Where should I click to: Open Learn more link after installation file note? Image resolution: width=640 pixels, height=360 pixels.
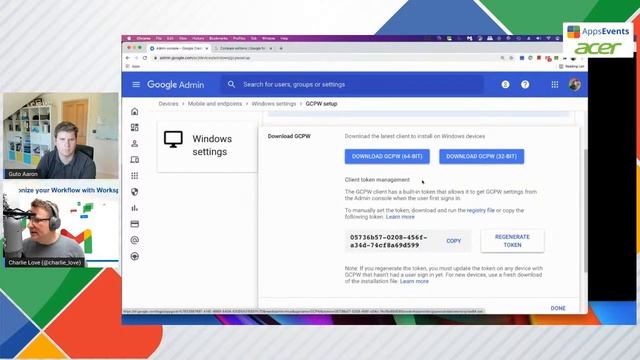[x=414, y=281]
